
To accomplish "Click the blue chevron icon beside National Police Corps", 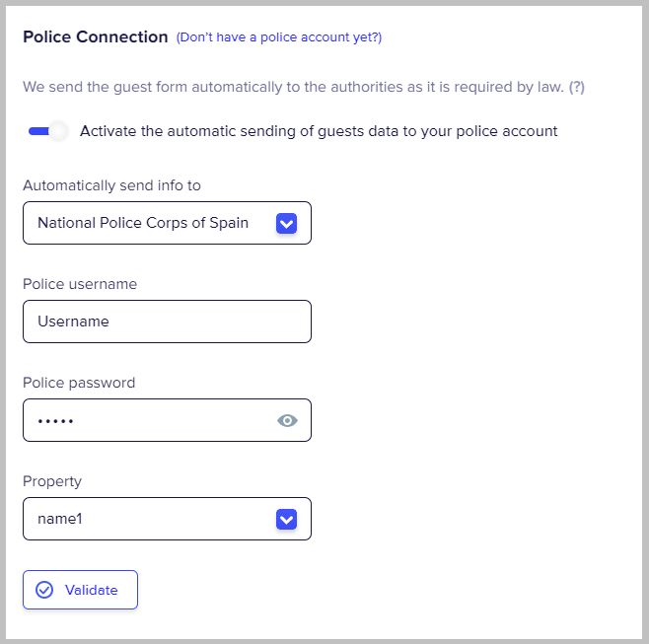I will coord(286,223).
